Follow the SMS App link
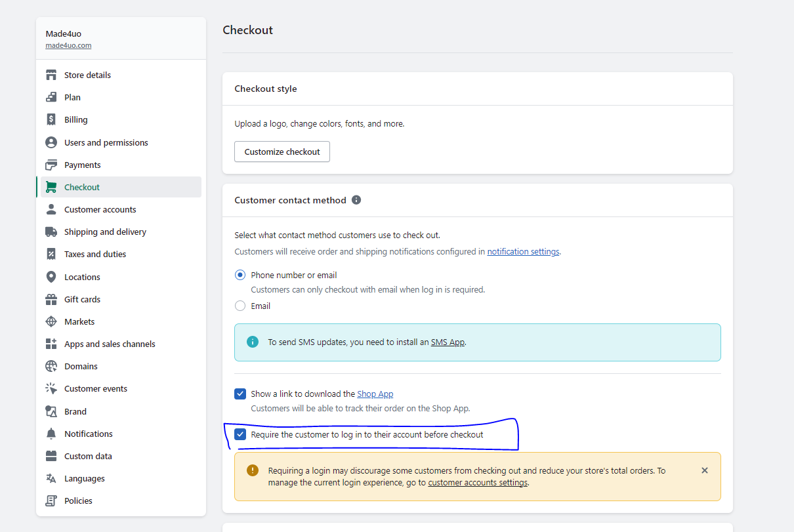The height and width of the screenshot is (532, 794). [x=448, y=342]
